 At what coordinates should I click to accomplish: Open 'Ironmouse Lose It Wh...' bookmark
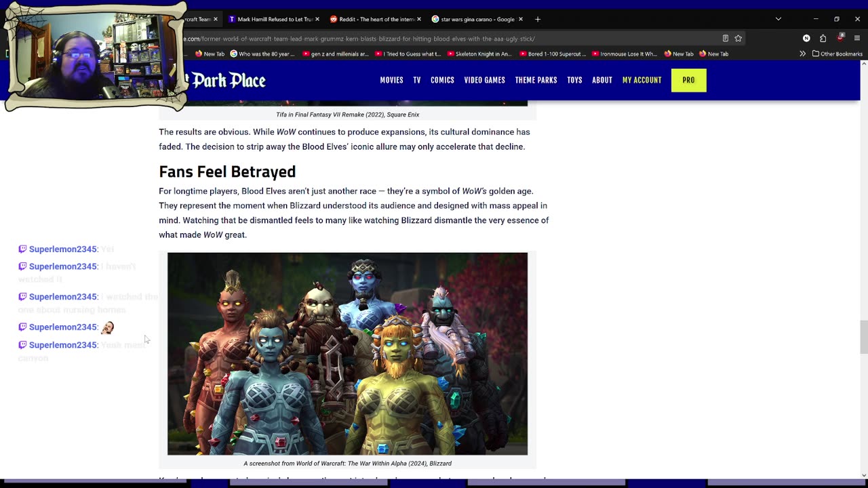tap(625, 54)
